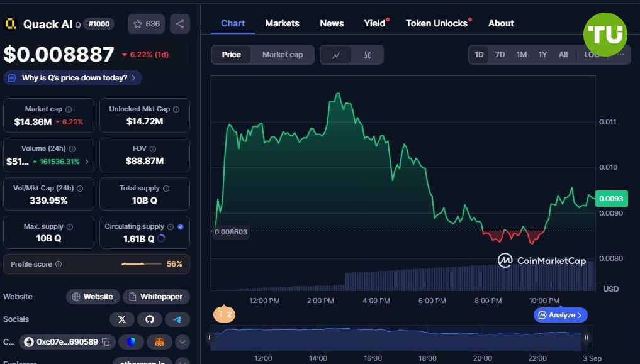Open the chart's three-dot more options menu
Screen dimensions: 640x364
tap(620, 55)
